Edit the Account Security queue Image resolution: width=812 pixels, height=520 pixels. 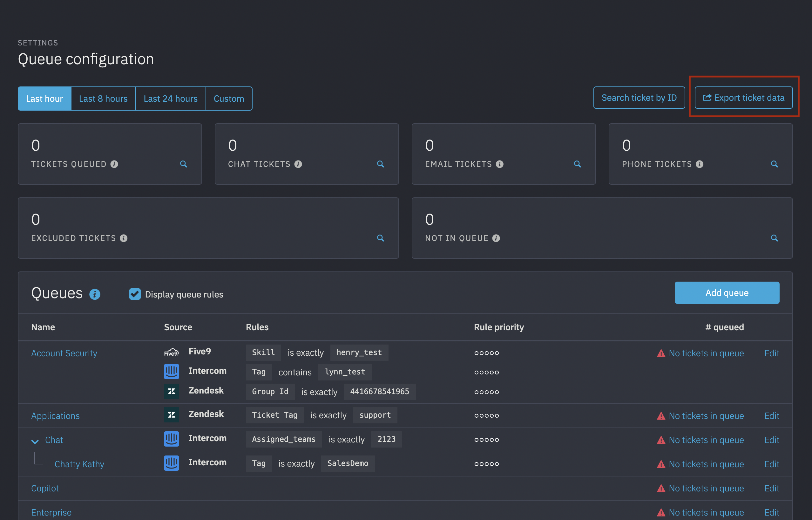(x=772, y=353)
